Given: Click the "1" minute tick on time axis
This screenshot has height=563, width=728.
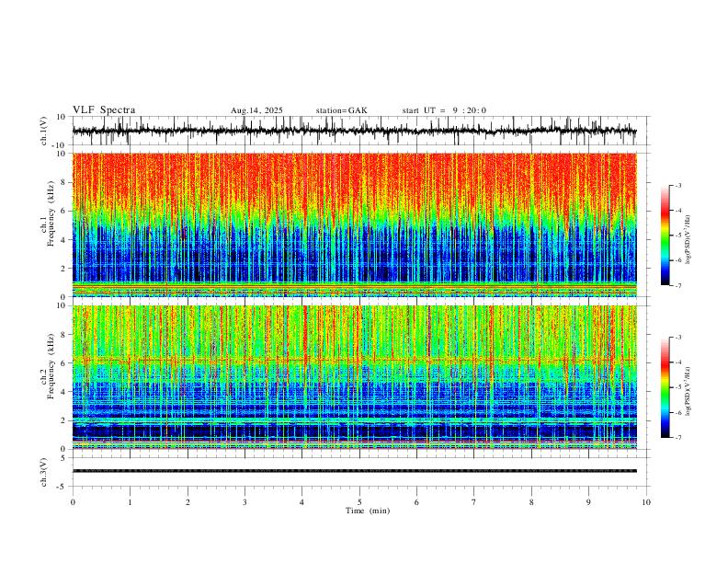Looking at the screenshot, I should [130, 502].
